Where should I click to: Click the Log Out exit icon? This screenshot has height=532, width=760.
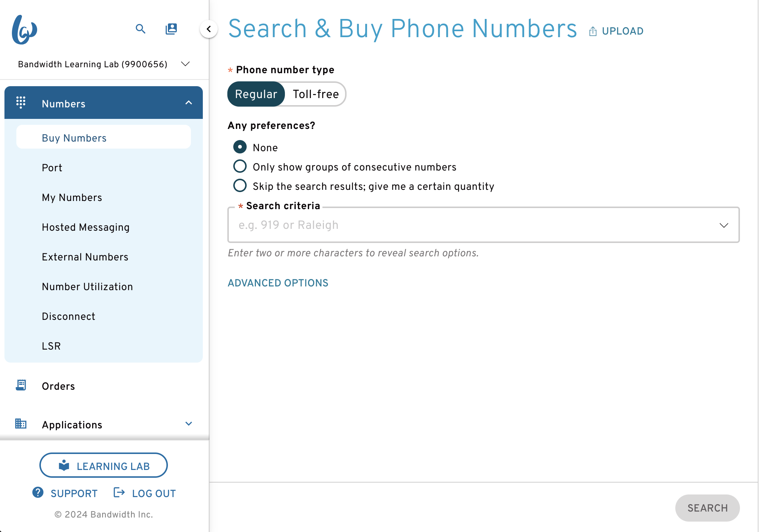tap(119, 493)
